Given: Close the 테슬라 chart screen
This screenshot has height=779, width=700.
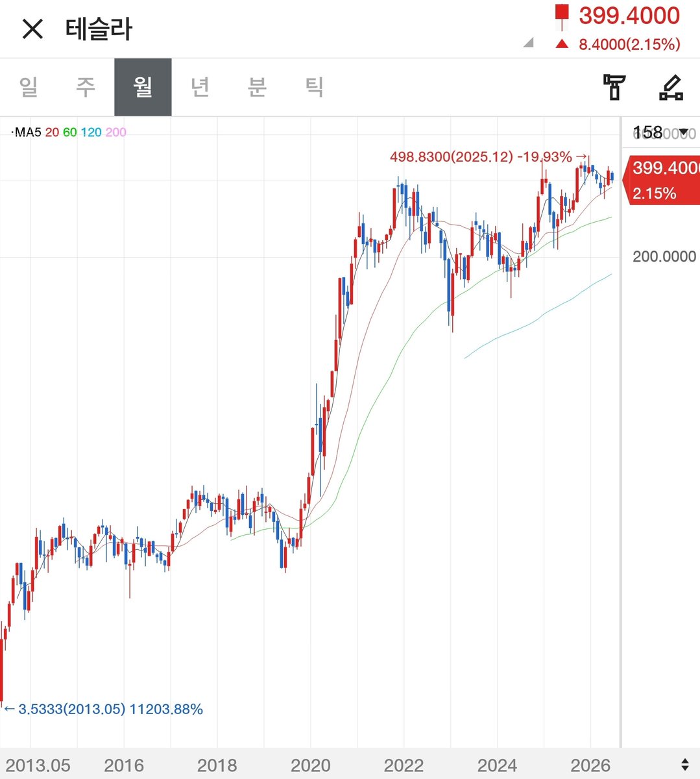Looking at the screenshot, I should pyautogui.click(x=32, y=29).
